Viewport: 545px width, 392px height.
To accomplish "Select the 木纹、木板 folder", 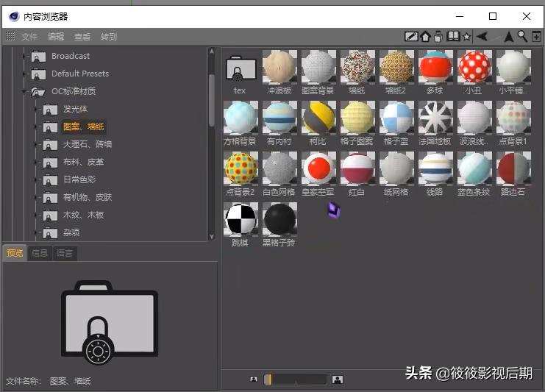I will click(x=83, y=215).
